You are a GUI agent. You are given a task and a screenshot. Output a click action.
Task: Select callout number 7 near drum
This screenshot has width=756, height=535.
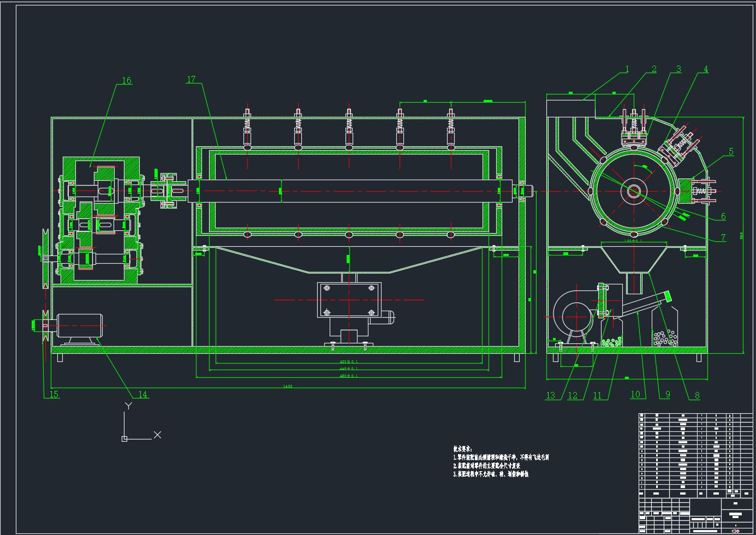coord(723,237)
